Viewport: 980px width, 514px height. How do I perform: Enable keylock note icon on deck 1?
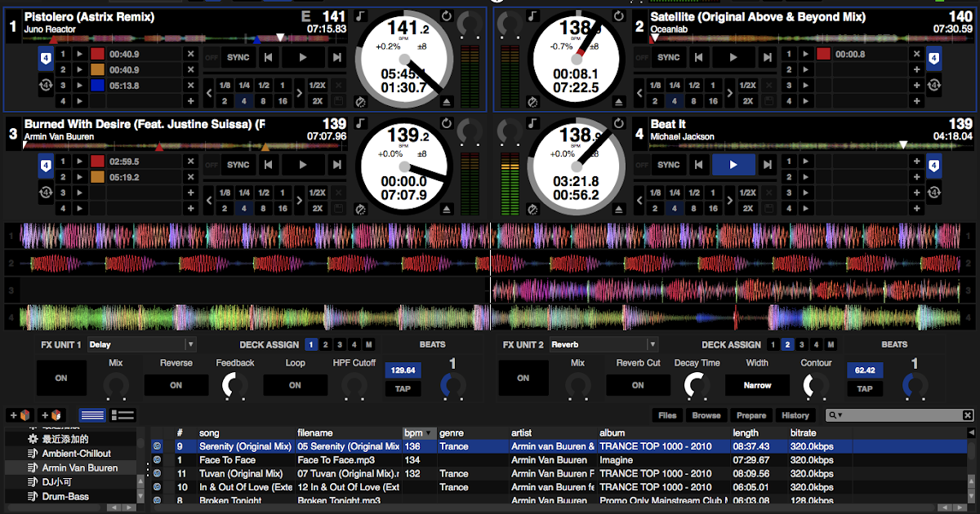click(360, 16)
